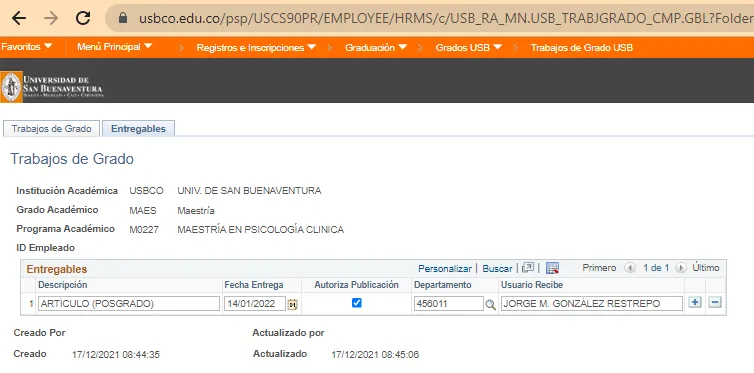The image size is (754, 373).
Task: Expand the Grados USB breadcrumb menu
Action: click(x=469, y=48)
